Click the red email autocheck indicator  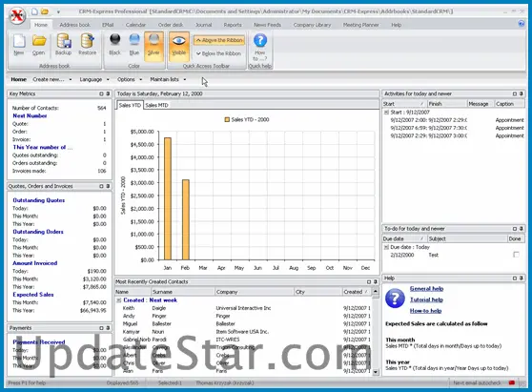pyautogui.click(x=512, y=382)
